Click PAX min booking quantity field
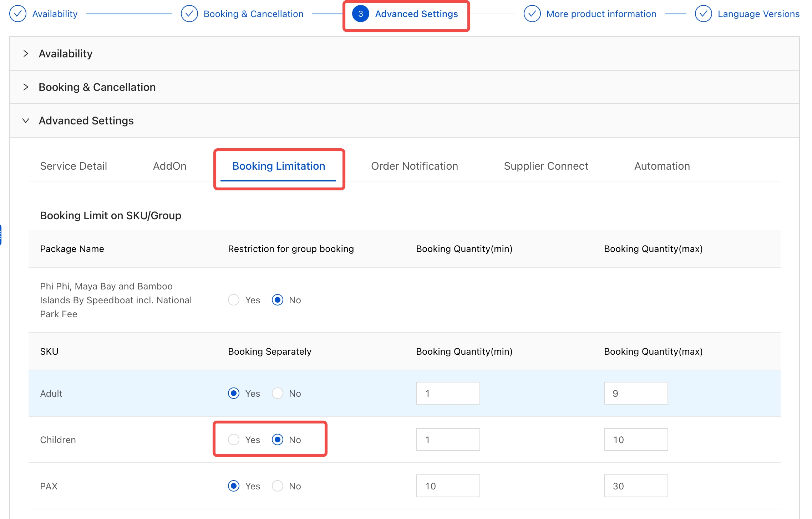 pyautogui.click(x=447, y=486)
